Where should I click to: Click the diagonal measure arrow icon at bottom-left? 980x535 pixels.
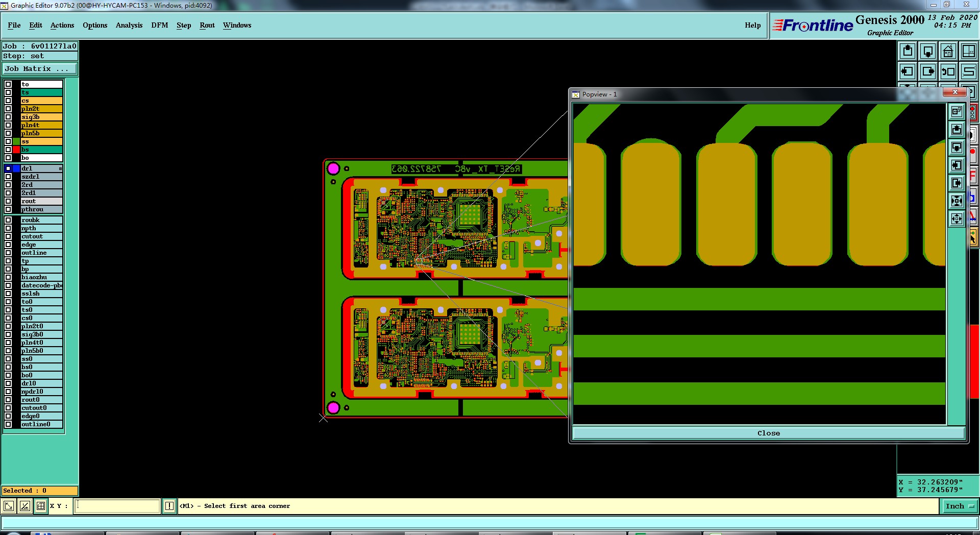[9, 506]
